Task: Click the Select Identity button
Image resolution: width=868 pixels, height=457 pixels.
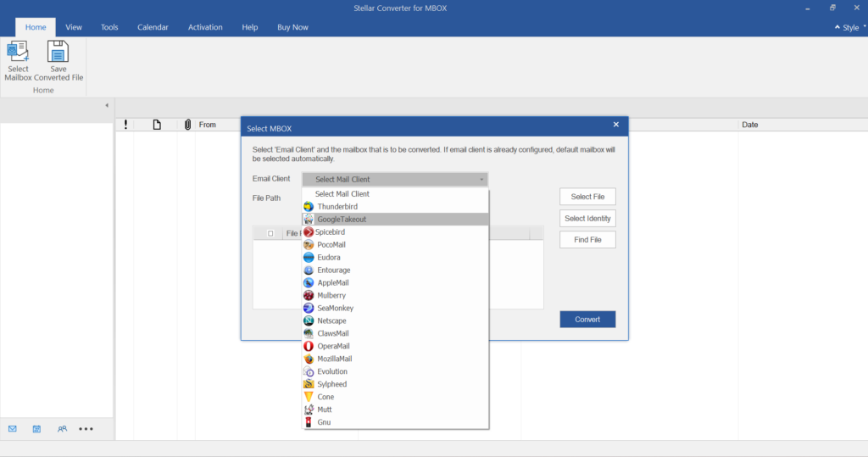Action: 587,218
